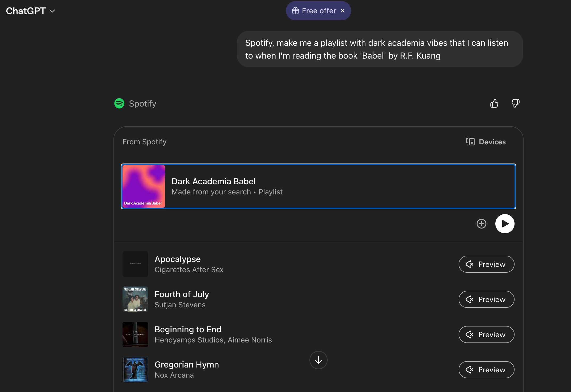Viewport: 571px width, 392px height.
Task: Click the 'Made from your search • Playlist' subtitle
Action: click(227, 192)
